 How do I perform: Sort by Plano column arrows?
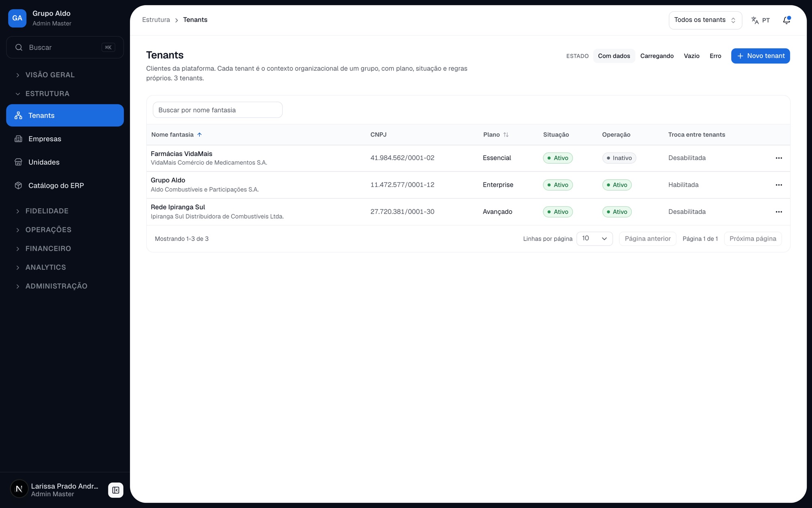[506, 135]
